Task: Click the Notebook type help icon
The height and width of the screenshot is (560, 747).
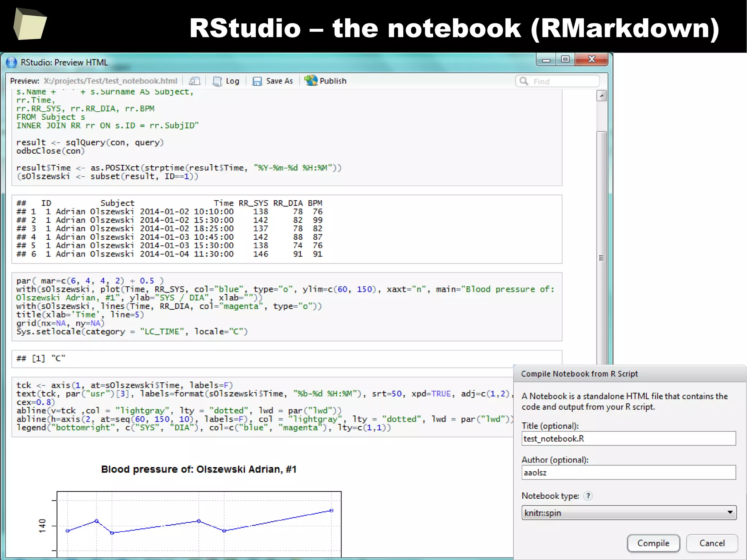Action: (588, 496)
